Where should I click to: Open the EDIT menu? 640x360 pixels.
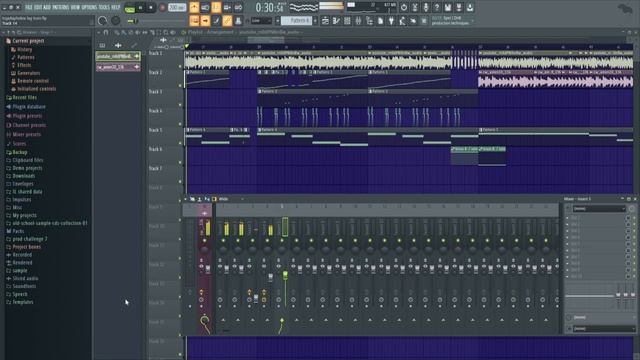pyautogui.click(x=38, y=7)
